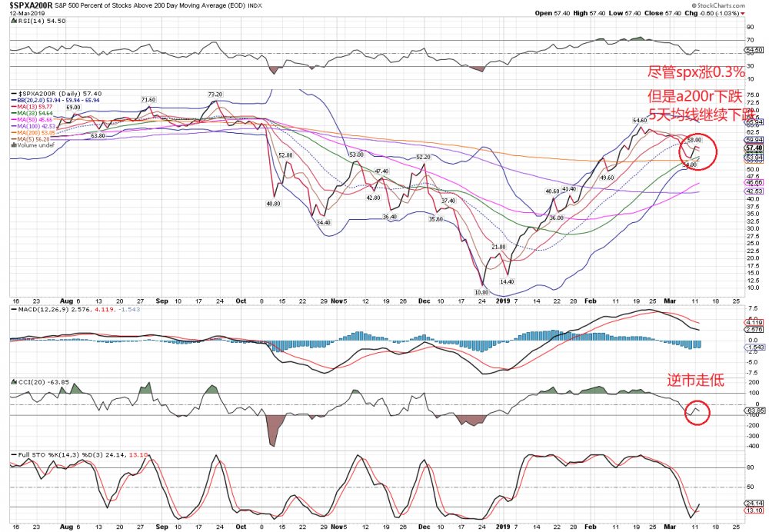
Task: Select the MA(33) 54.64 legend entry
Action: click(x=32, y=113)
